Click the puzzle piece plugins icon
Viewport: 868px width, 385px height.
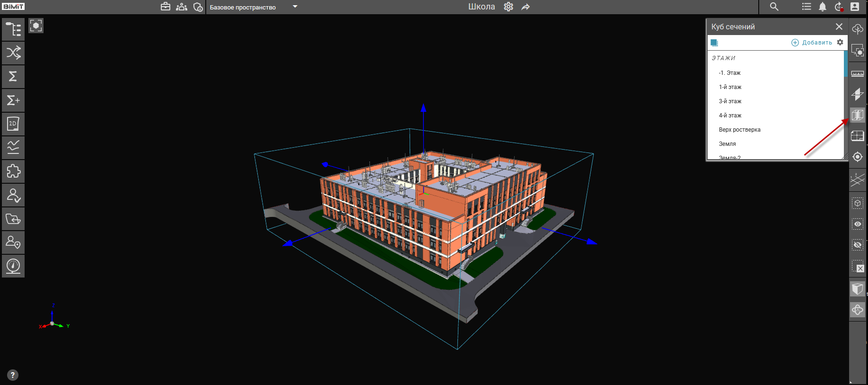(x=13, y=171)
